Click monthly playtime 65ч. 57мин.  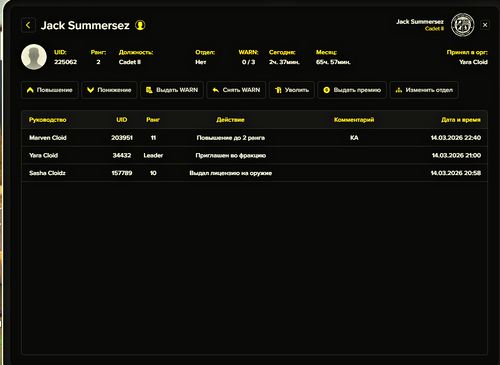333,62
